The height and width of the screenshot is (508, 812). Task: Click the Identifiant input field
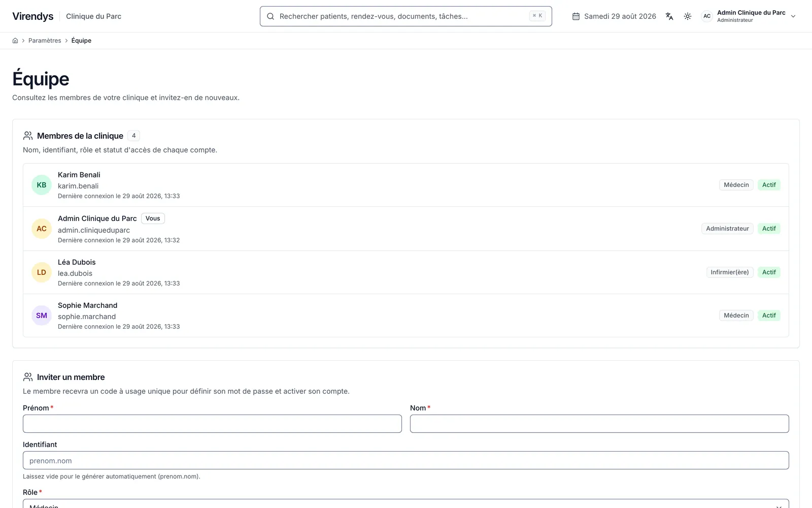406,460
